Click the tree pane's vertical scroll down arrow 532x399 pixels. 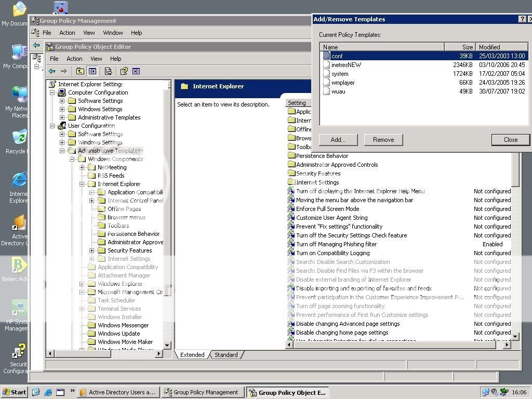(167, 345)
